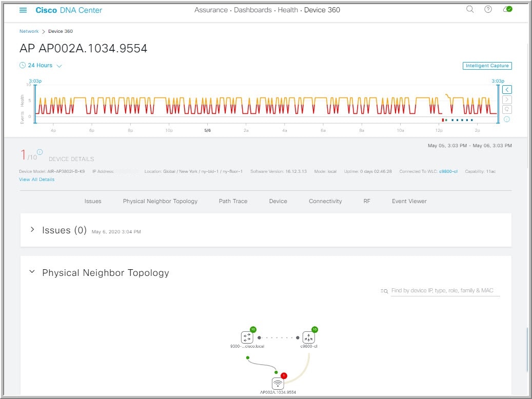Jump to the RF tab
Image resolution: width=532 pixels, height=399 pixels.
[367, 201]
